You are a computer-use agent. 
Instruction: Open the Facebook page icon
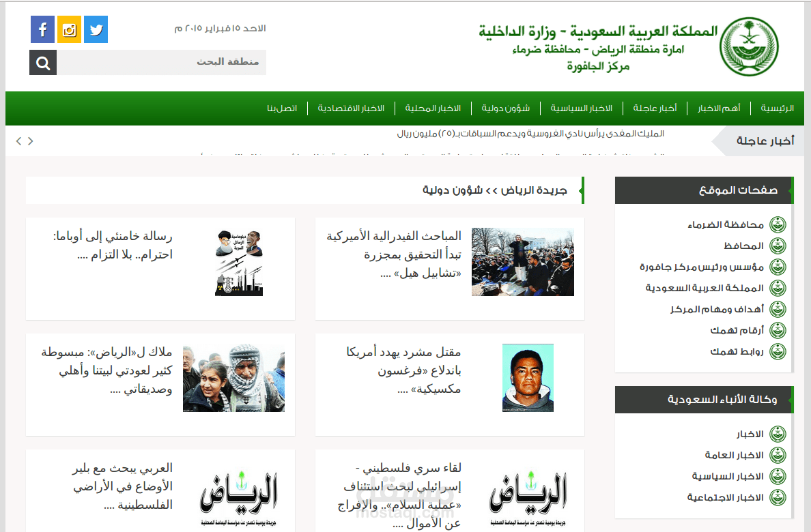pyautogui.click(x=42, y=29)
